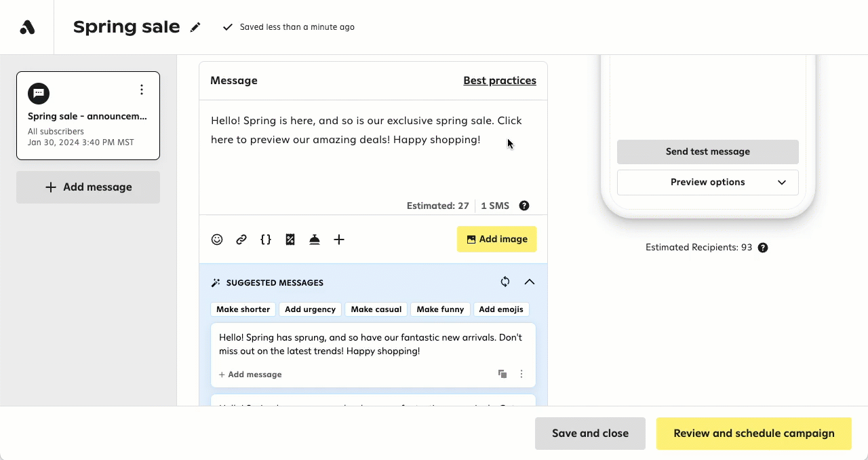Screen dimensions: 868x460
Task: Click the plus icon in the message toolbar
Action: point(339,239)
